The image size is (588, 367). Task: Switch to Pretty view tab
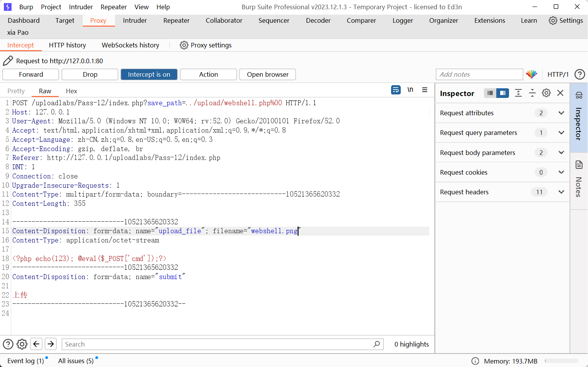click(x=16, y=91)
